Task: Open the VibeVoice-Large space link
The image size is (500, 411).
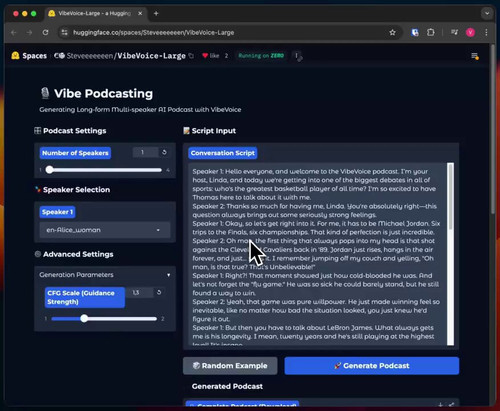Action: tap(151, 56)
